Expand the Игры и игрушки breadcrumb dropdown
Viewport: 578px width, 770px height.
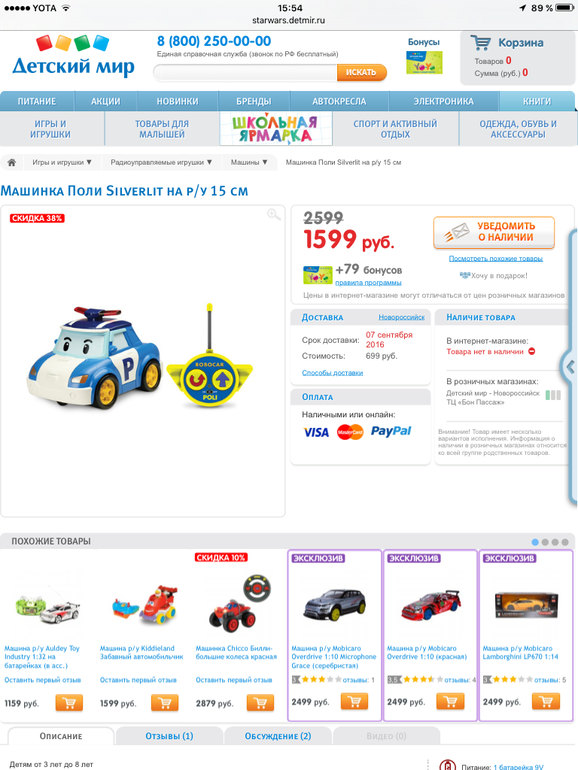click(x=62, y=162)
